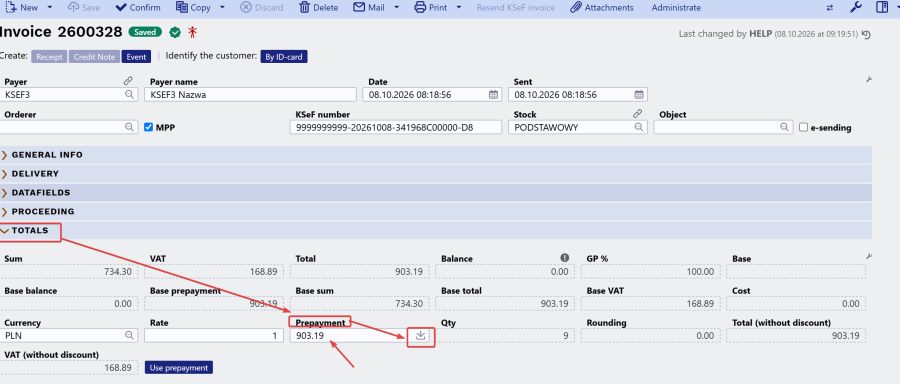Enable the e-sending checkbox
The image size is (900, 384).
pos(804,127)
